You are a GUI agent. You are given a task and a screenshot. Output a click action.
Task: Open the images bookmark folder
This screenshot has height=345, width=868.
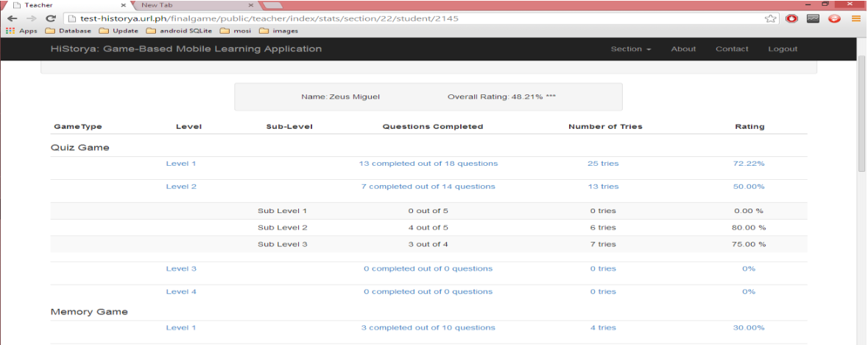pyautogui.click(x=278, y=31)
